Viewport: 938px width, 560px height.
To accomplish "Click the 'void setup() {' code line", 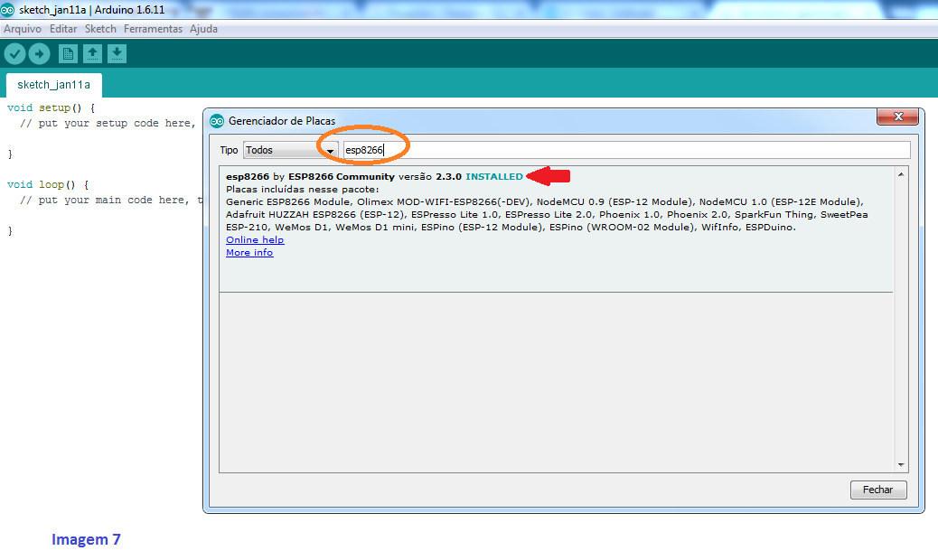I will 51,107.
